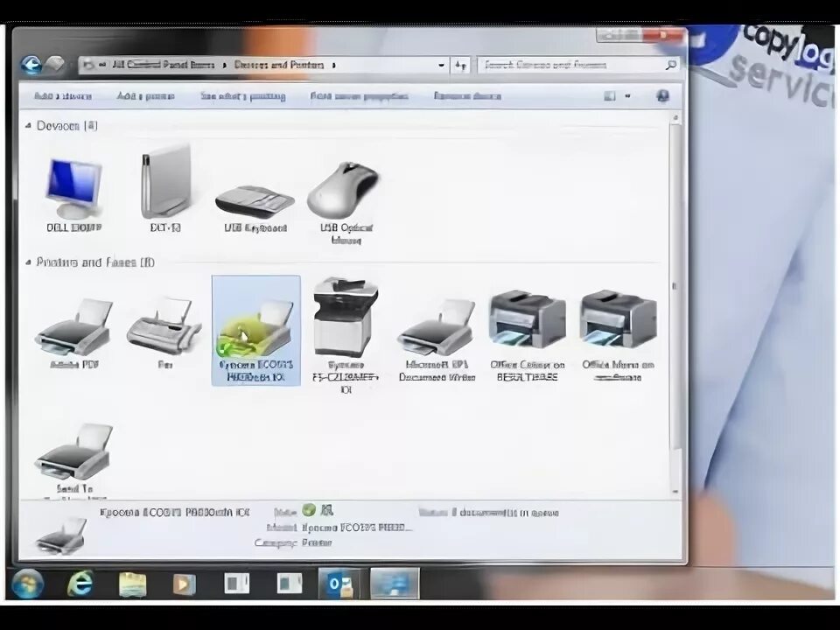This screenshot has height=630, width=840.
Task: Refresh the address bar location
Action: pos(460,66)
